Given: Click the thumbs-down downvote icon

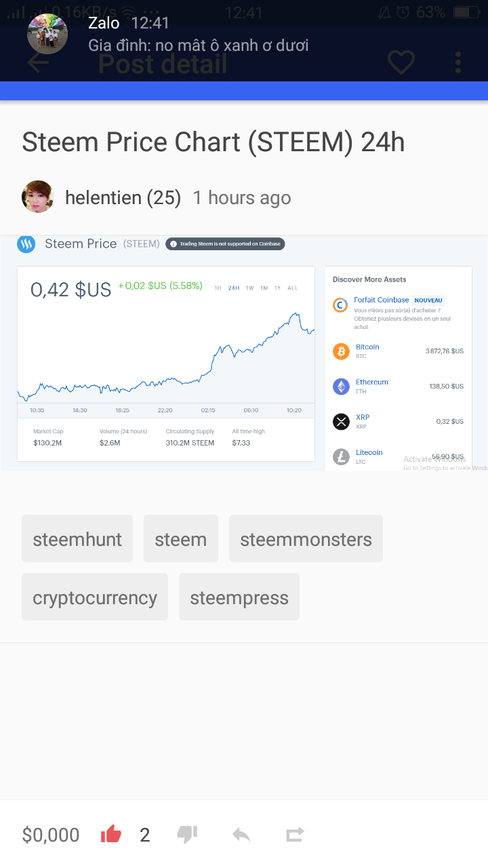Looking at the screenshot, I should pos(186,834).
